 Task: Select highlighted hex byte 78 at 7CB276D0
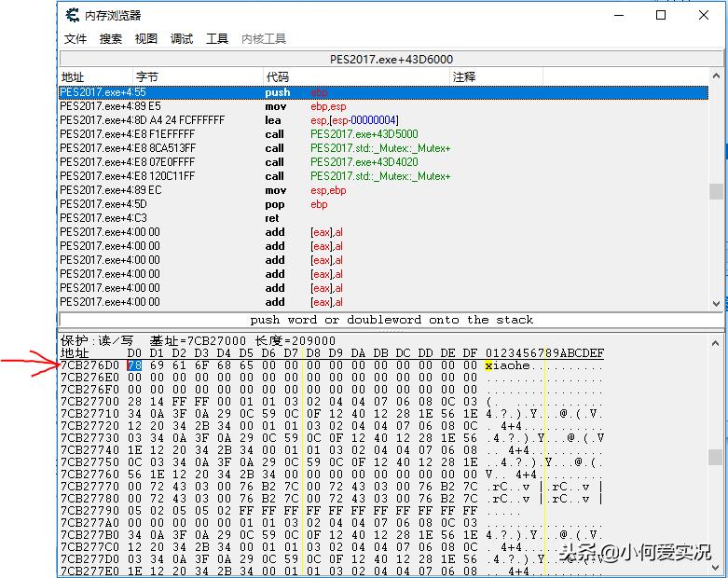[x=134, y=366]
